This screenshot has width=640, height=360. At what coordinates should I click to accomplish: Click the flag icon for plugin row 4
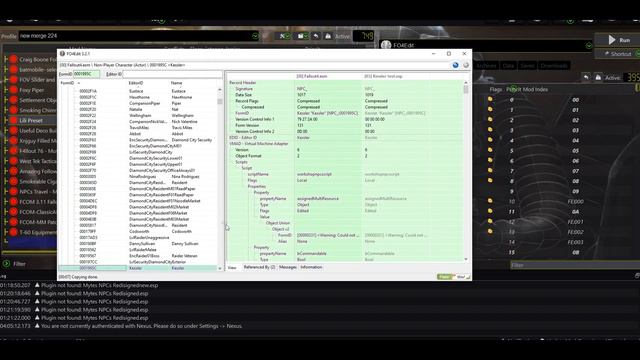tap(490, 140)
